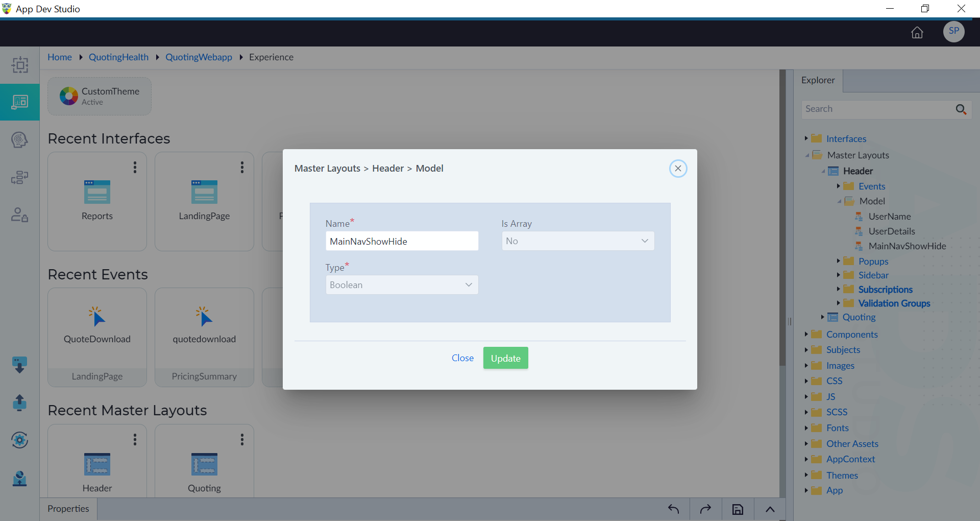Image resolution: width=980 pixels, height=521 pixels.
Task: Click the download arrow icon in left sidebar
Action: point(20,365)
